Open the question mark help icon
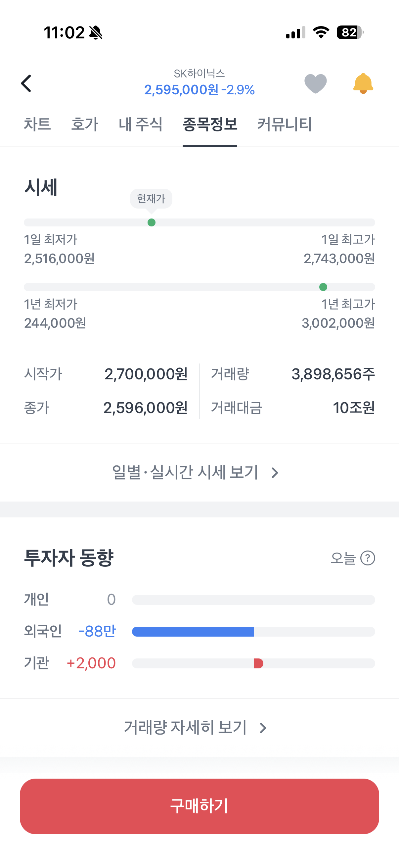Image resolution: width=399 pixels, height=868 pixels. [x=368, y=558]
